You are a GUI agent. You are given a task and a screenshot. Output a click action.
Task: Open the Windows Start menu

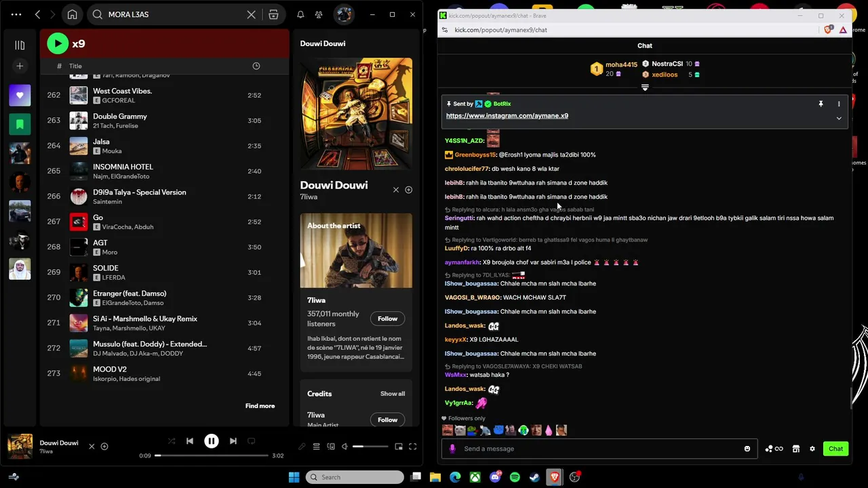point(294,477)
